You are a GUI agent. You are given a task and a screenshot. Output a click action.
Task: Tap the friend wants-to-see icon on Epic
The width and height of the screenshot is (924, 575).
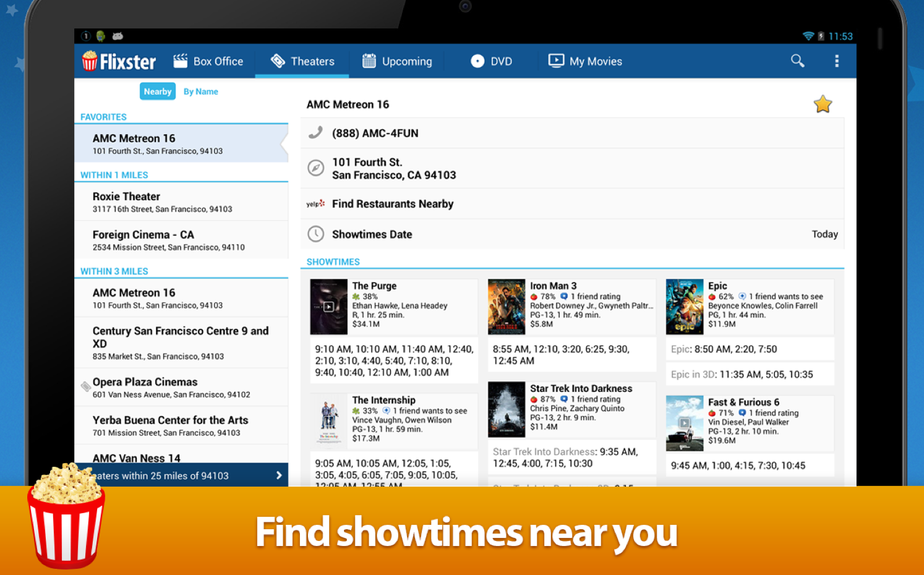tap(742, 297)
